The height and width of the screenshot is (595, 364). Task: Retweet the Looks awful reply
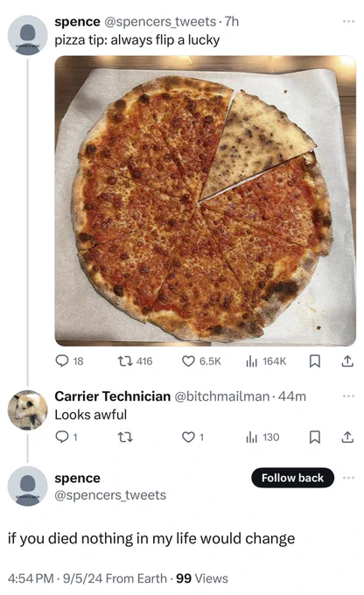(x=125, y=437)
